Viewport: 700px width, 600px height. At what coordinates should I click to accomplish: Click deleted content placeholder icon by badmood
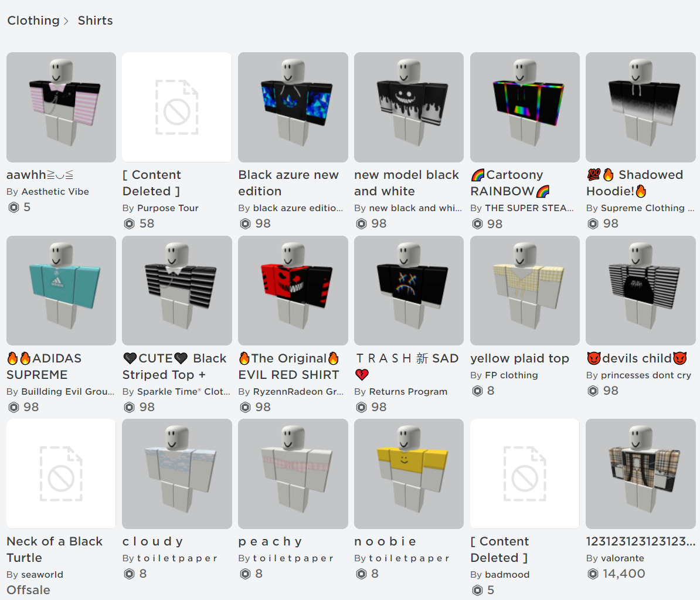525,473
